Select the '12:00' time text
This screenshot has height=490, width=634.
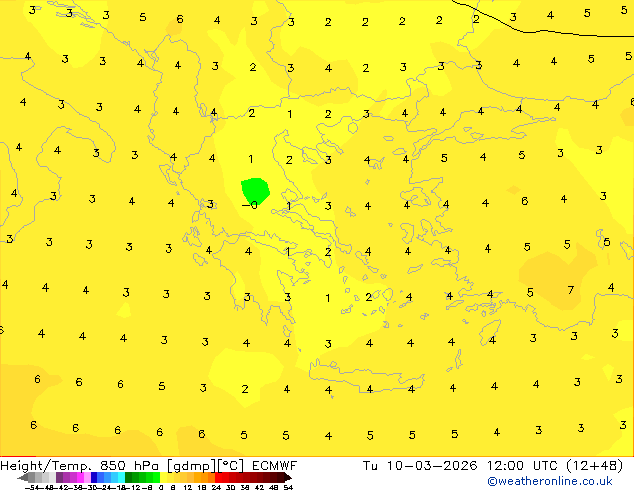505,466
